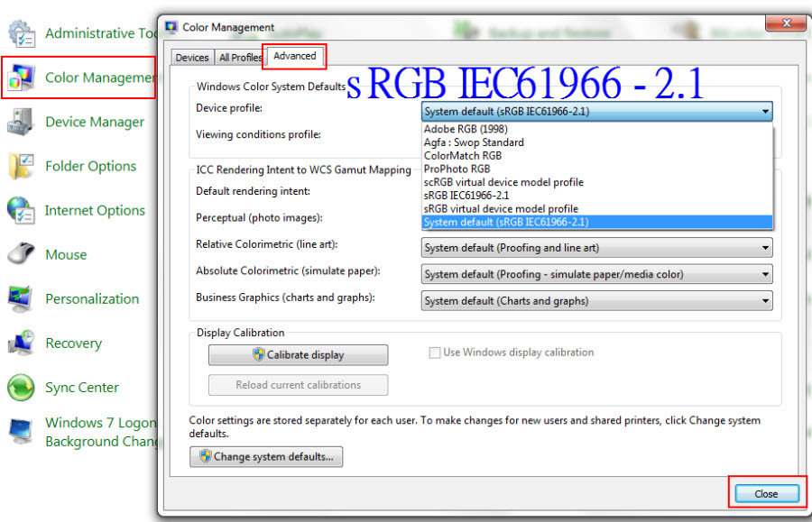
Task: Click the Color Management icon
Action: coord(22,78)
